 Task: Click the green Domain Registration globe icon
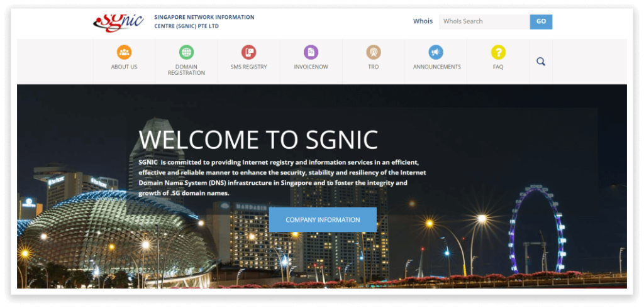(x=186, y=52)
